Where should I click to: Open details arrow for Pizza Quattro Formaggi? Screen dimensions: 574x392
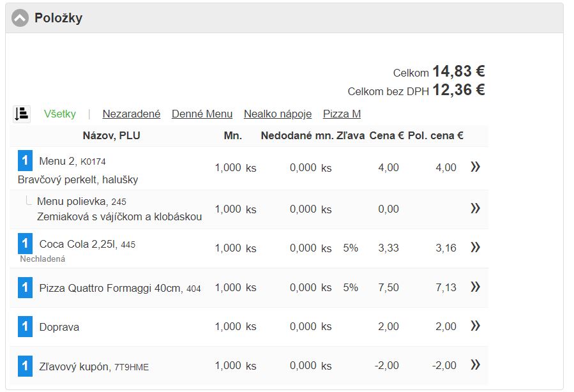point(475,287)
